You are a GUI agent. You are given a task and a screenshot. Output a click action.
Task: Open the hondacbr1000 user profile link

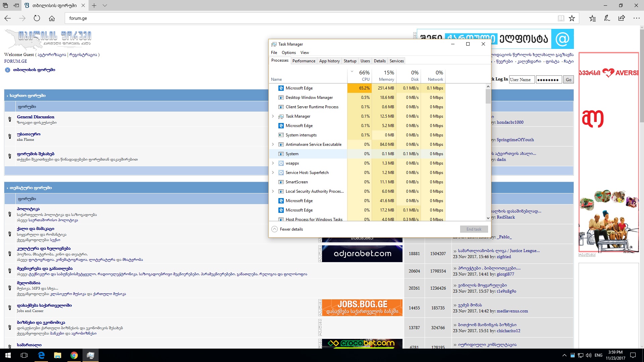point(510,122)
